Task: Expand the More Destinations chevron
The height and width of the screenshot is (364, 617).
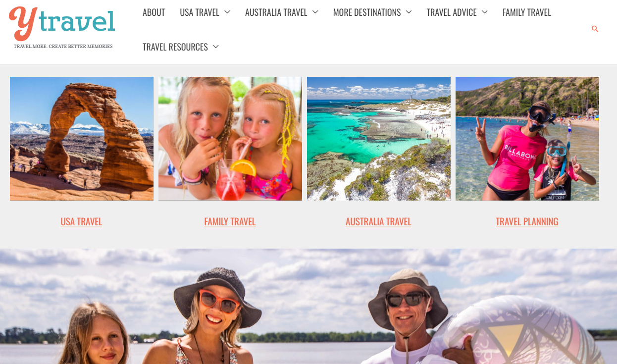Action: pos(409,12)
